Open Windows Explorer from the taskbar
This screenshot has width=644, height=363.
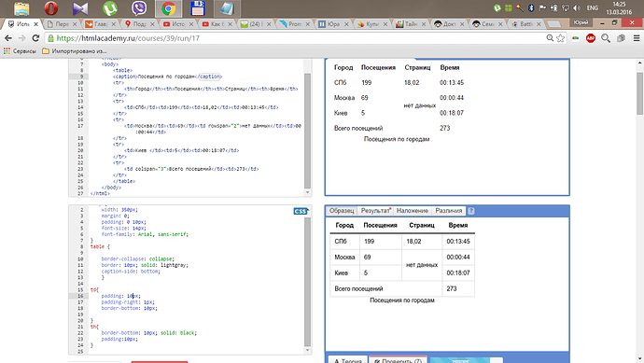(x=21, y=8)
